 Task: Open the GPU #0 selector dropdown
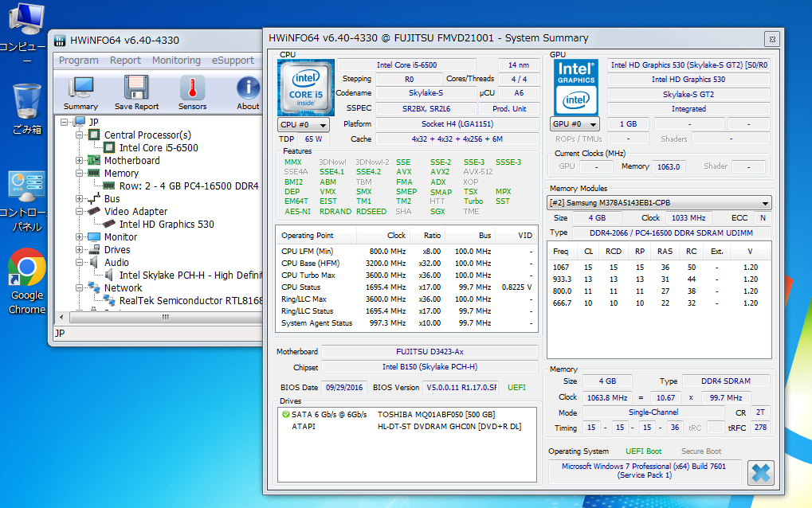[x=575, y=125]
